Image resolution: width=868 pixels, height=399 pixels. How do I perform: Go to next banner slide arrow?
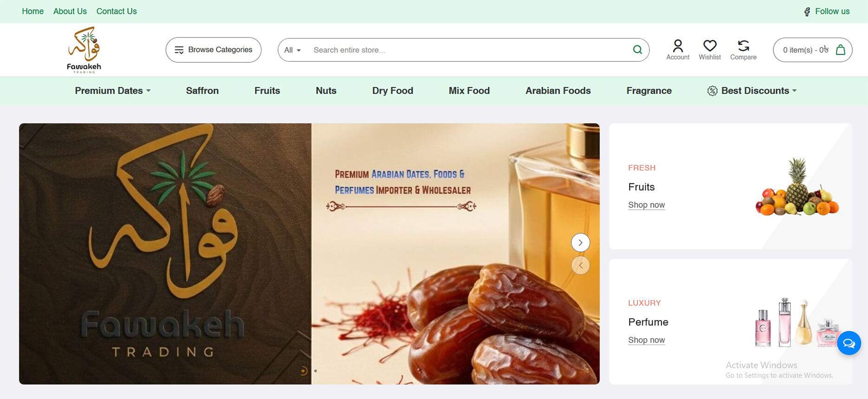580,243
